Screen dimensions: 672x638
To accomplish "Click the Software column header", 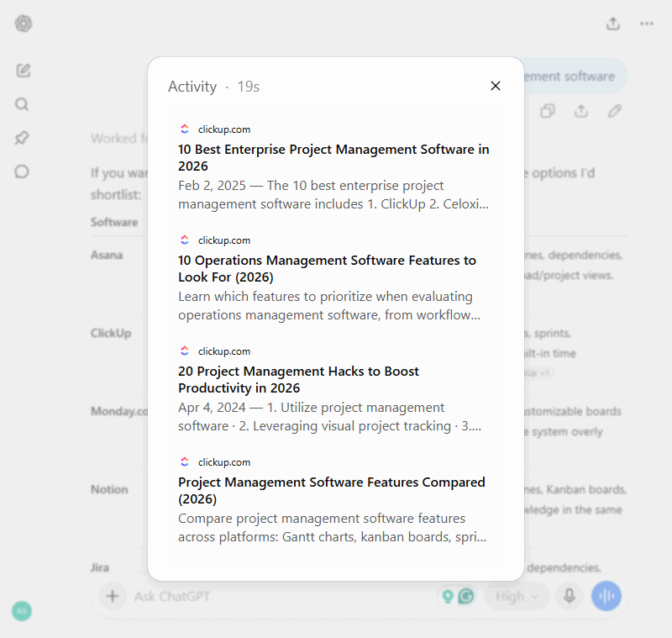I will pos(114,222).
